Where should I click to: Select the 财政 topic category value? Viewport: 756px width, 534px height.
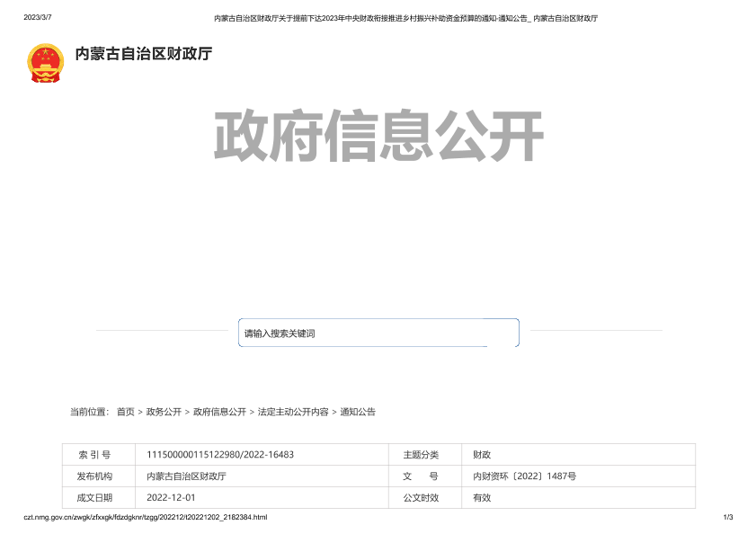coord(482,455)
